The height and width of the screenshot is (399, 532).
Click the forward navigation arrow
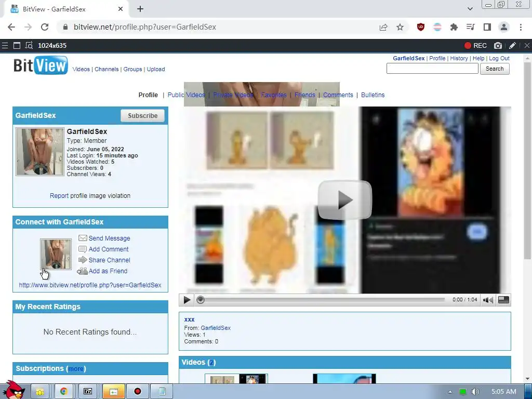pyautogui.click(x=28, y=27)
